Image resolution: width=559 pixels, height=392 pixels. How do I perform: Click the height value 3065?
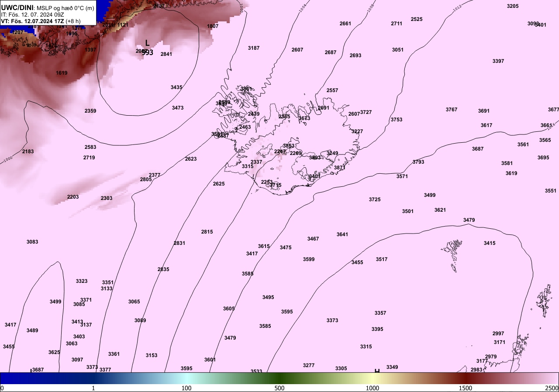pos(134,302)
